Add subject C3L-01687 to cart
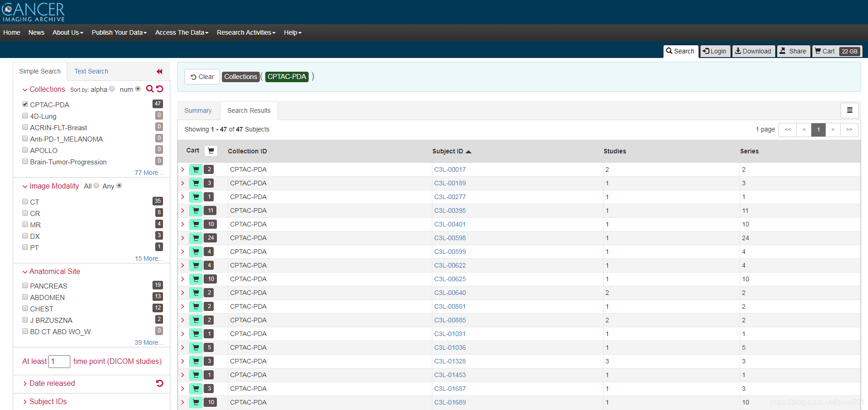The width and height of the screenshot is (868, 410). [x=196, y=389]
